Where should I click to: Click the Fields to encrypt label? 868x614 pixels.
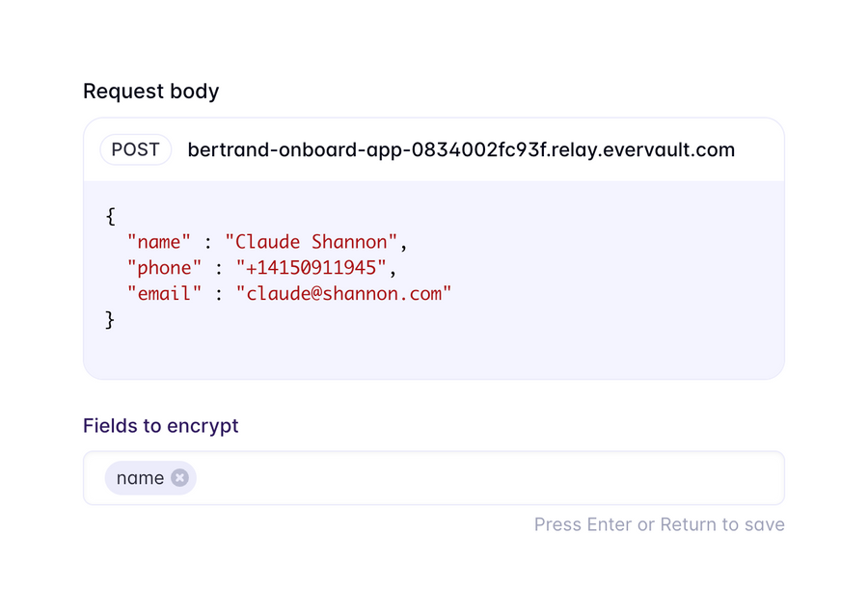(x=161, y=426)
